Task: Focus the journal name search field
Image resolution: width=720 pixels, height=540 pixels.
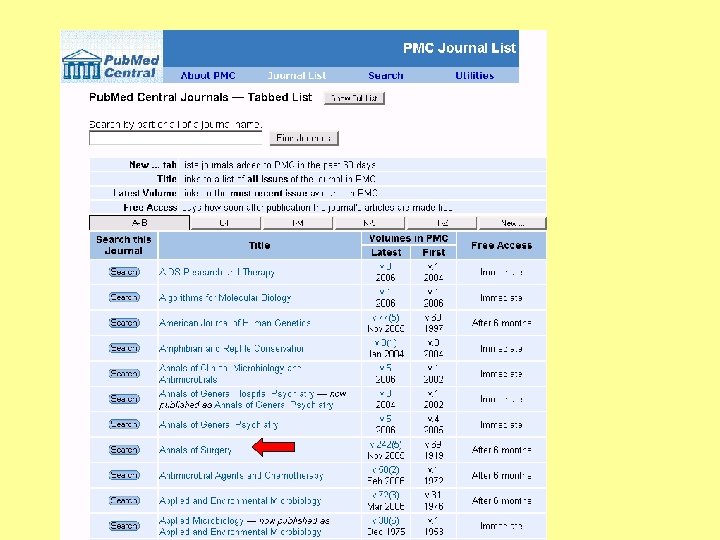Action: (x=175, y=138)
